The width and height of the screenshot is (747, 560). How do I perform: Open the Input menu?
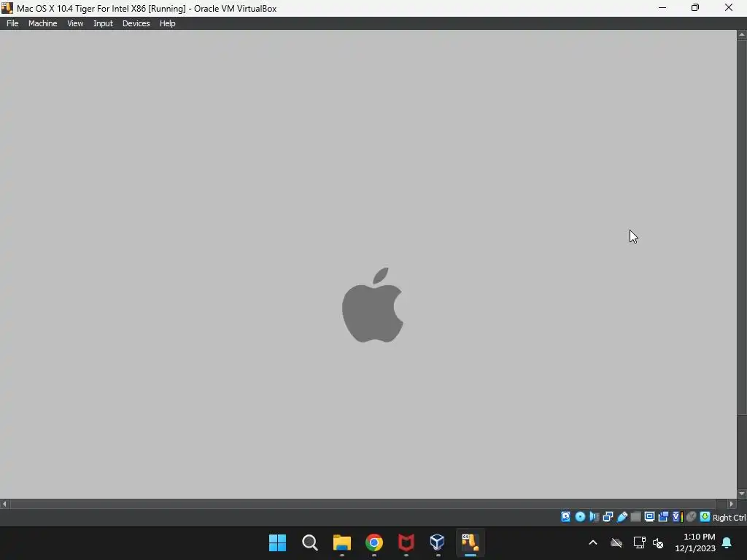pyautogui.click(x=103, y=23)
